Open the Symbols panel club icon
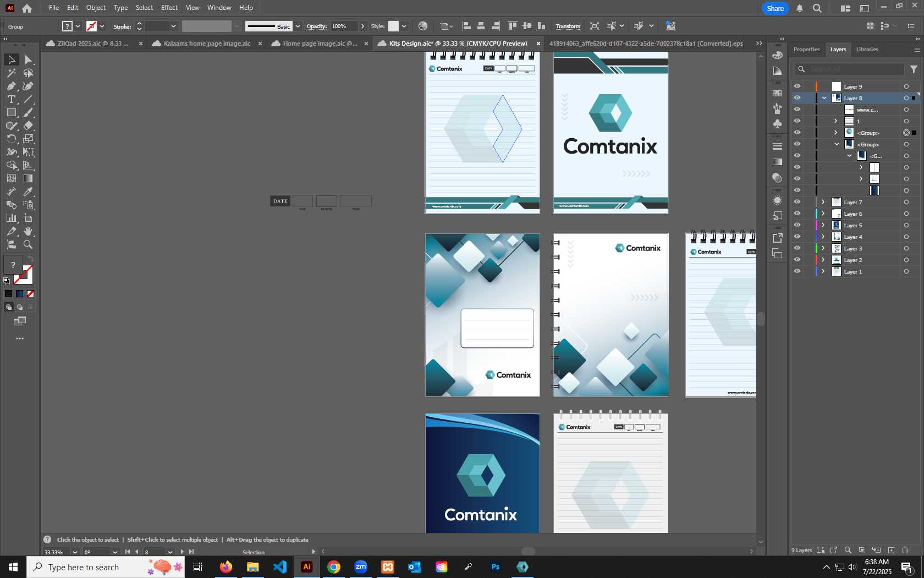The image size is (924, 578). click(777, 124)
